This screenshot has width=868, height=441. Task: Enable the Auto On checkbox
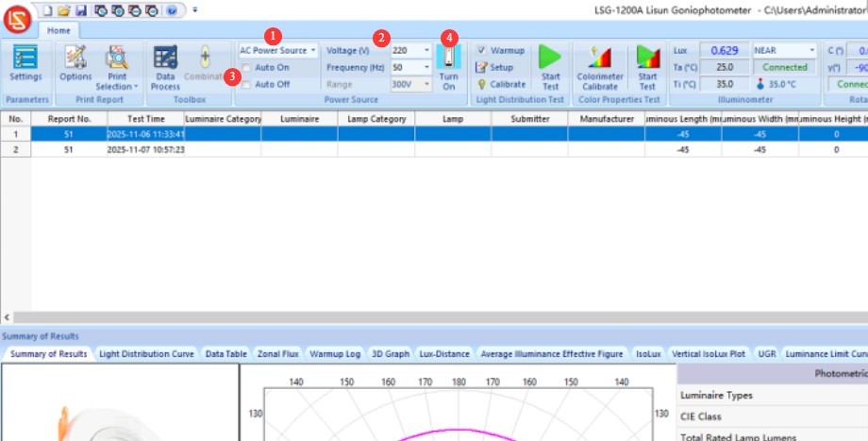pos(246,68)
